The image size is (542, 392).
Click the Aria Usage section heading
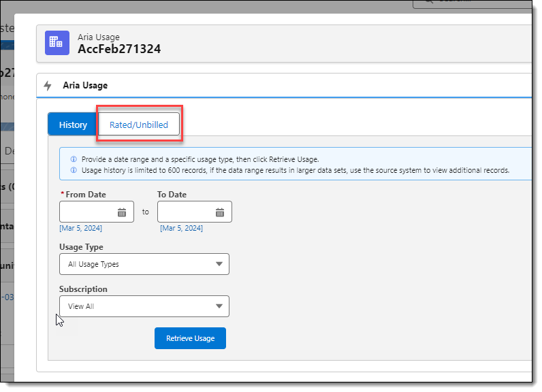[x=85, y=85]
